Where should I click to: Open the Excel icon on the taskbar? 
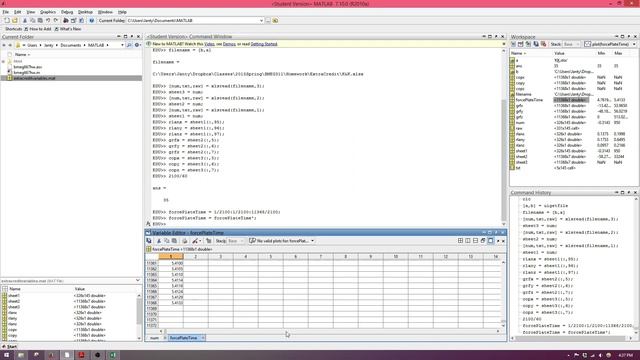(113, 355)
